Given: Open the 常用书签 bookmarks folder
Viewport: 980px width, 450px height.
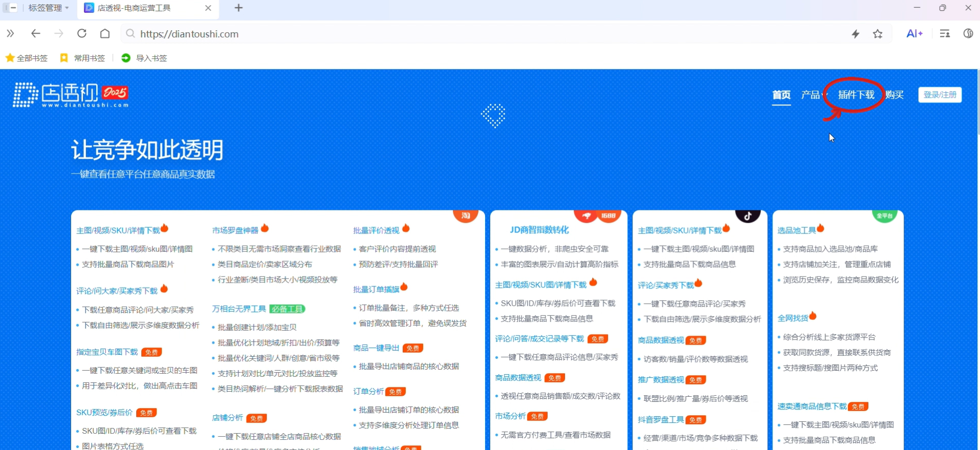Looking at the screenshot, I should (82, 58).
